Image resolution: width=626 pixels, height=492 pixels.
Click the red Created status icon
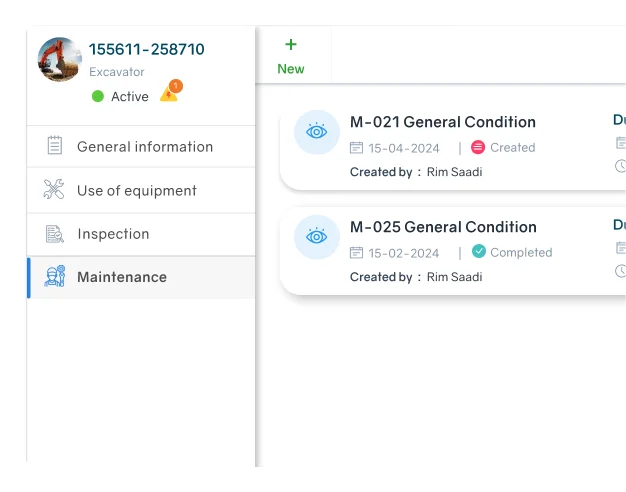coord(478,147)
